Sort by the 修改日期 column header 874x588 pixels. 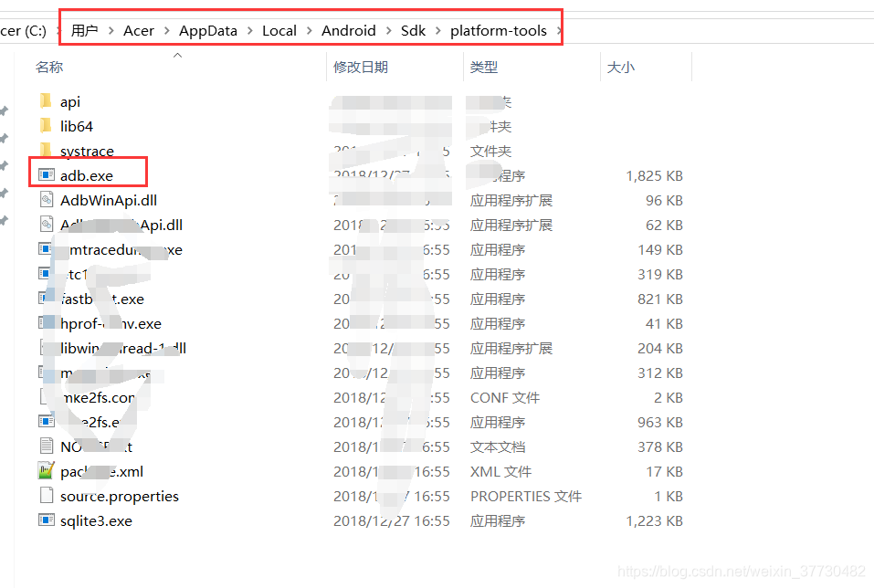361,67
